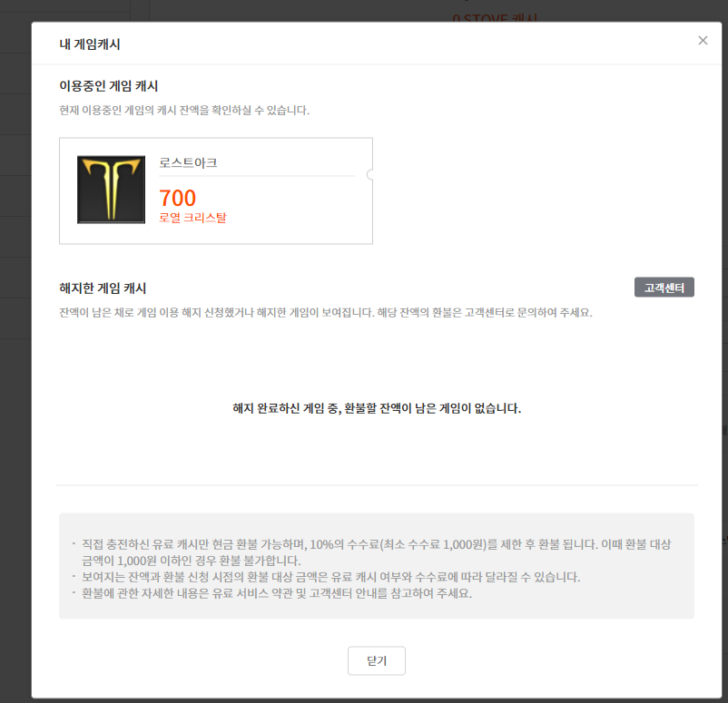Click the 해지한 게임 캐시 heading
This screenshot has width=728, height=703.
tap(103, 288)
